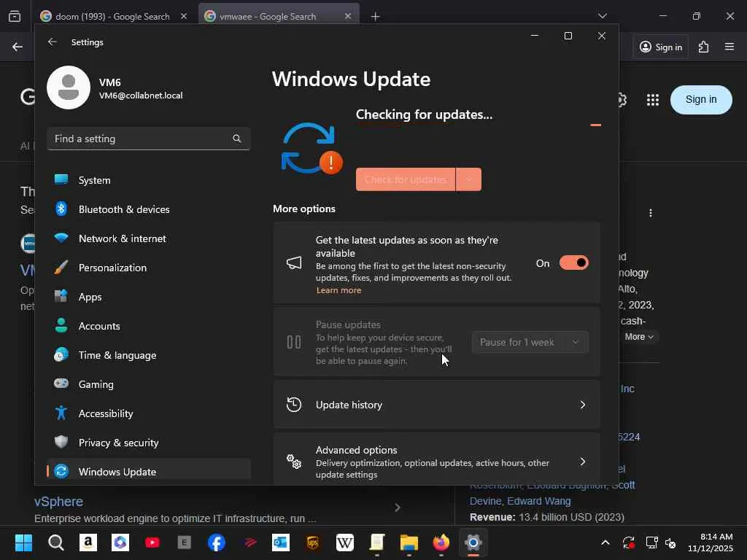Open Facebook taskbar shortcut
Viewport: 747px width, 560px height.
click(x=216, y=542)
